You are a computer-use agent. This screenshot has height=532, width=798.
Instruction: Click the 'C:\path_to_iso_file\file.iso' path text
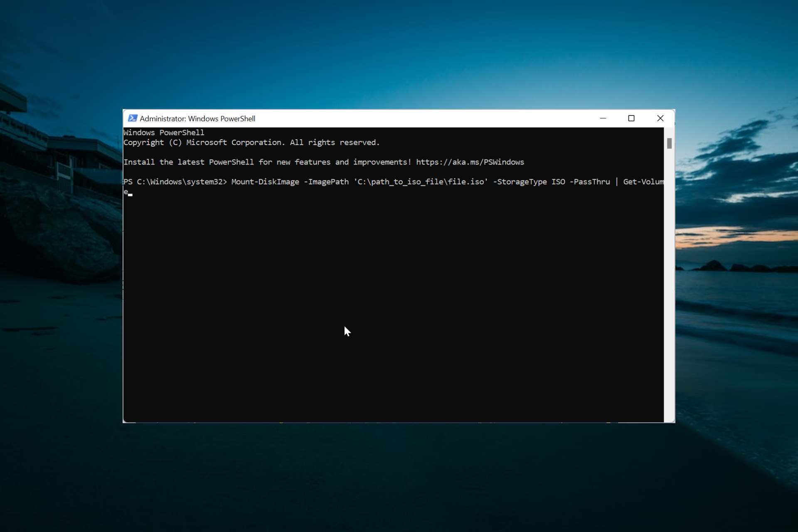point(421,182)
